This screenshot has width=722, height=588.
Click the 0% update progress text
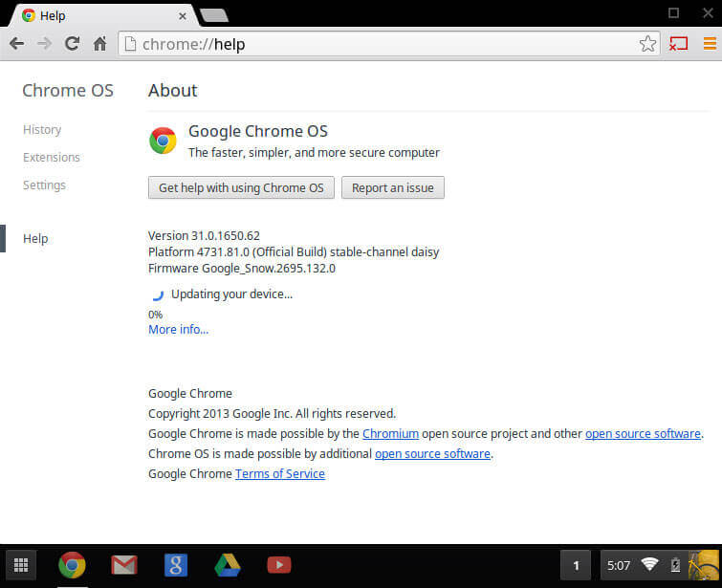click(x=156, y=315)
